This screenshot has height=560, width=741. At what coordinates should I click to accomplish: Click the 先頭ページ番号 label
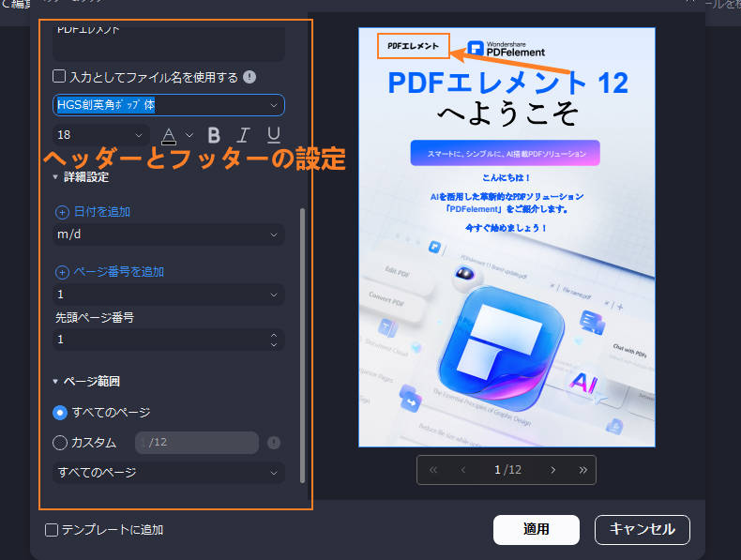coord(95,317)
